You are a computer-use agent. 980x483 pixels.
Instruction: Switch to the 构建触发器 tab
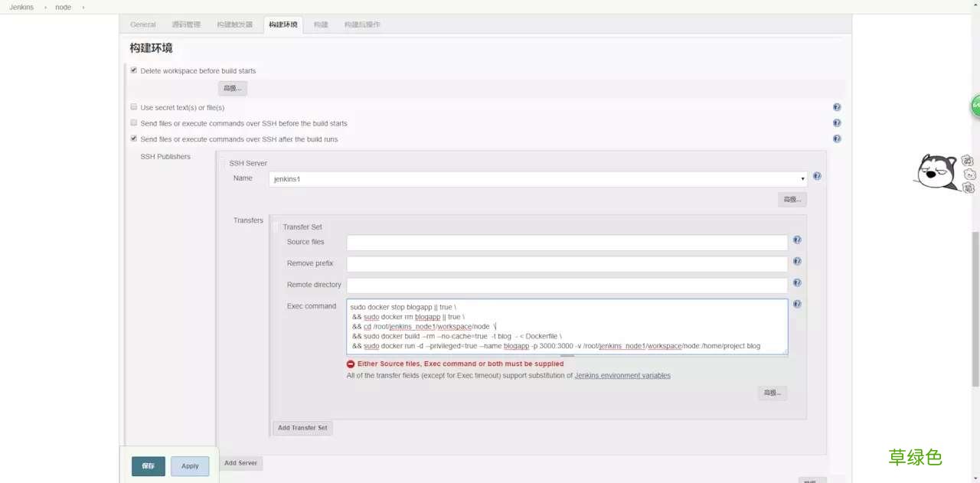237,24
